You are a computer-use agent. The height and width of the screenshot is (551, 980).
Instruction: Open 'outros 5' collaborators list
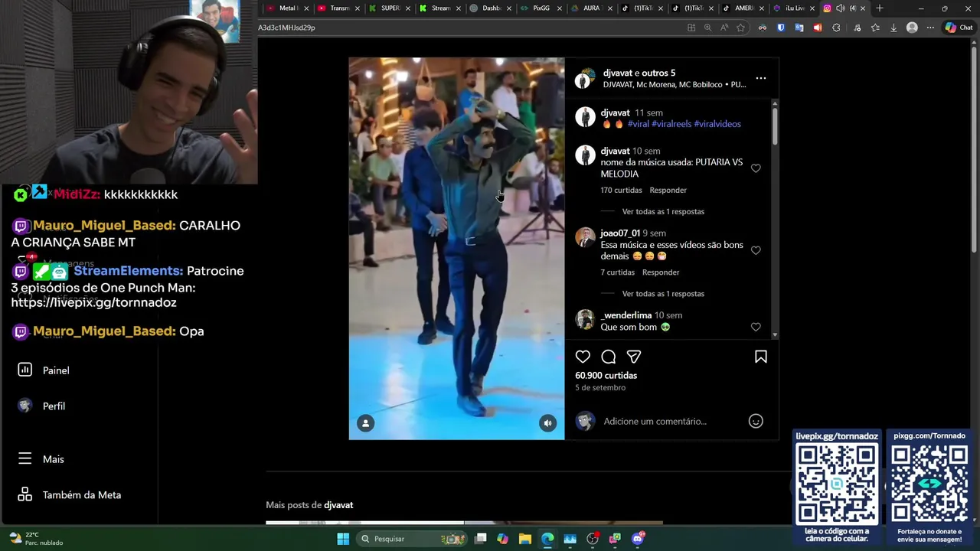click(659, 73)
